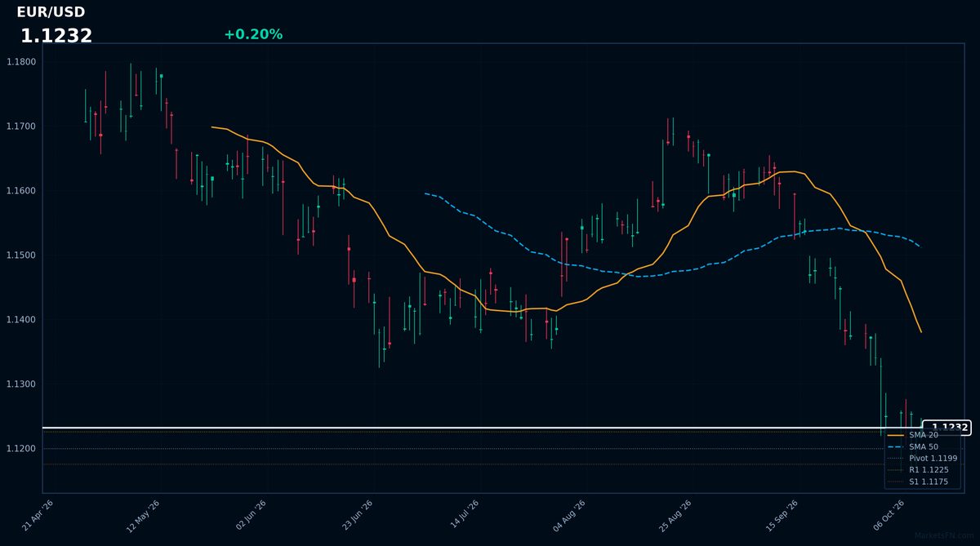The width and height of the screenshot is (980, 546).
Task: Click the 1.1300 price axis label
Action: (x=21, y=384)
